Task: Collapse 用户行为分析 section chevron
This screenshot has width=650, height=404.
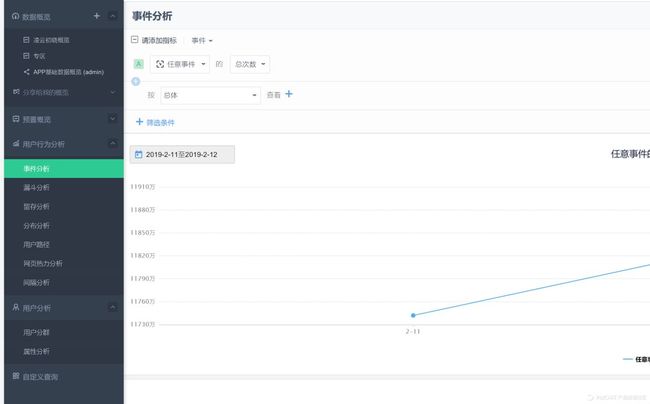Action: click(x=112, y=144)
